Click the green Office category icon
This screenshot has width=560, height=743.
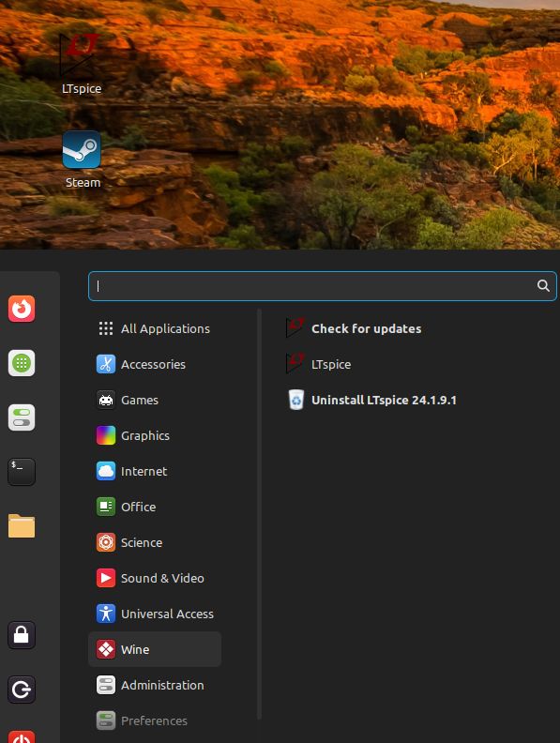coord(106,507)
